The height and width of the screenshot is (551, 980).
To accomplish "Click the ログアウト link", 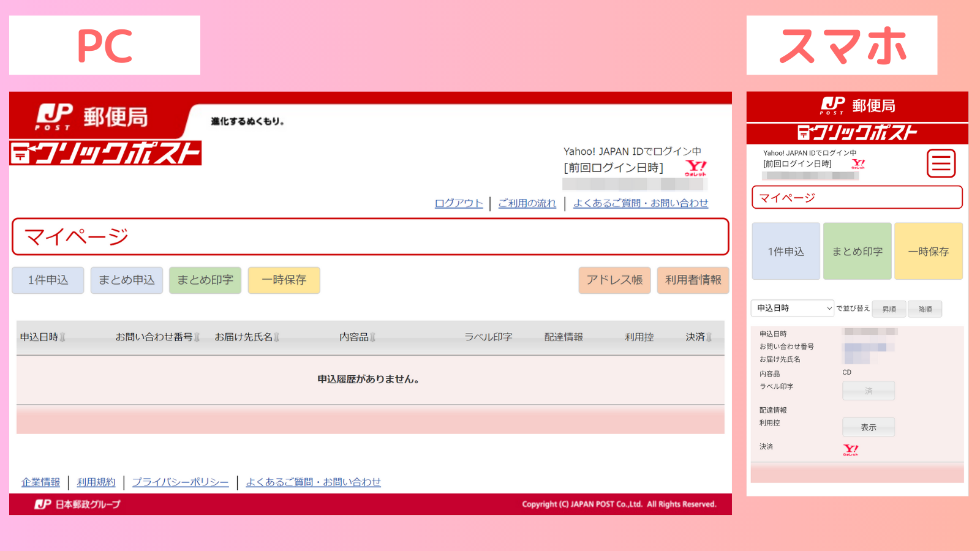I will point(458,203).
